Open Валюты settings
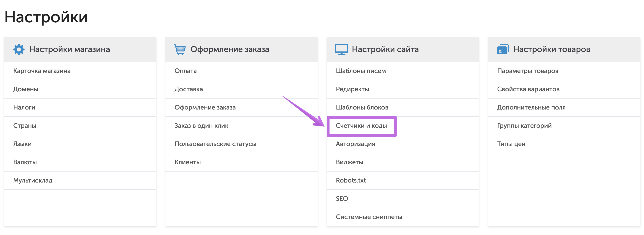This screenshot has width=644, height=235. (x=25, y=162)
